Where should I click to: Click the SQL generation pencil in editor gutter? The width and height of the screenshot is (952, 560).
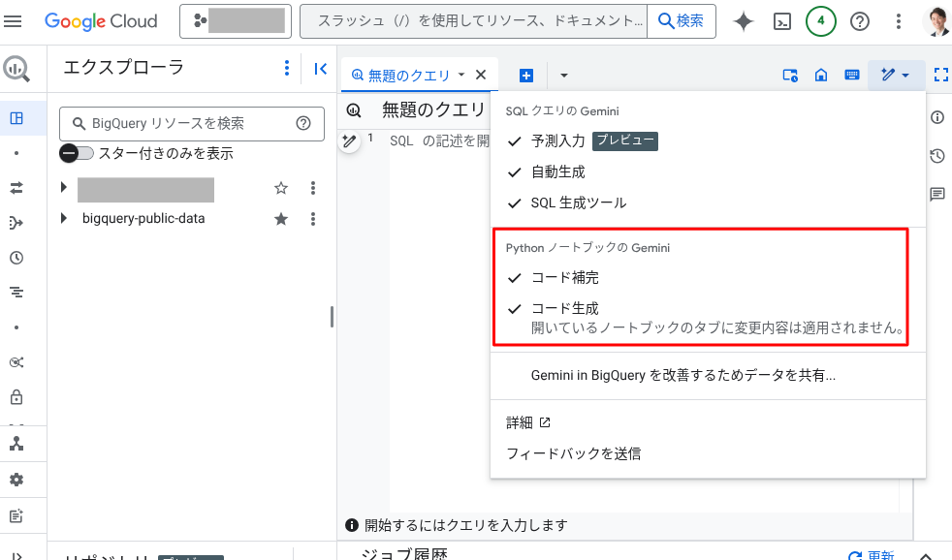pyautogui.click(x=349, y=141)
